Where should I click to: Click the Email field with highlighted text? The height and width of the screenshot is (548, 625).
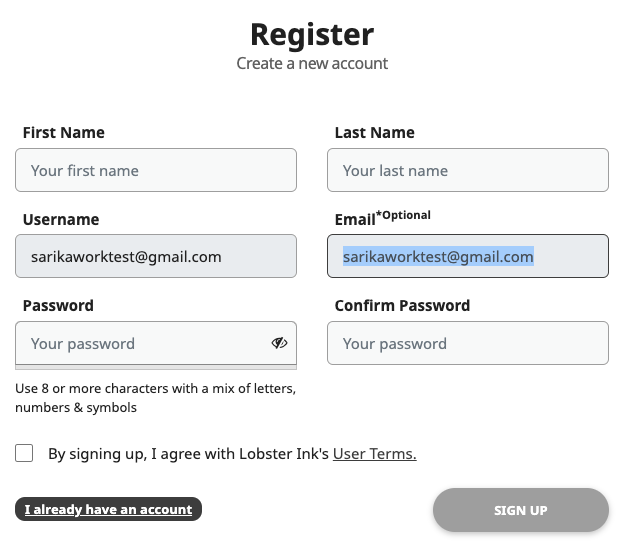pos(468,256)
